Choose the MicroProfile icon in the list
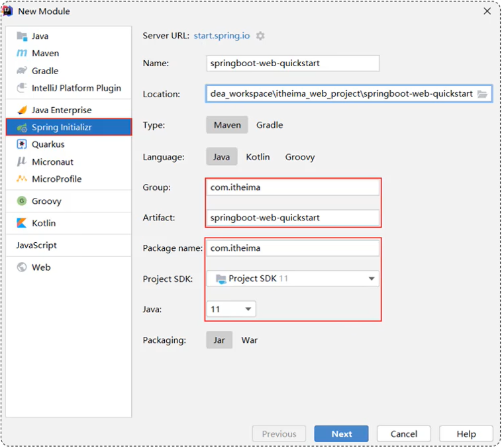This screenshot has width=502, height=448. (x=22, y=179)
